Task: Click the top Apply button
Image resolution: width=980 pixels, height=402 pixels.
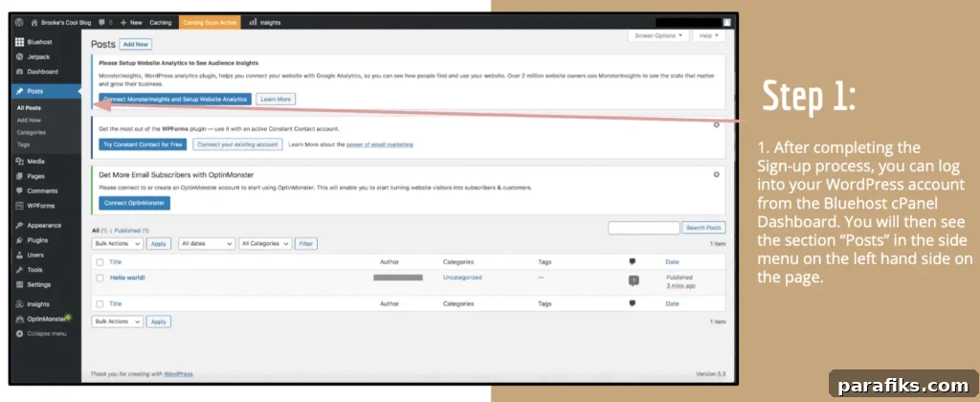Action: (x=159, y=244)
